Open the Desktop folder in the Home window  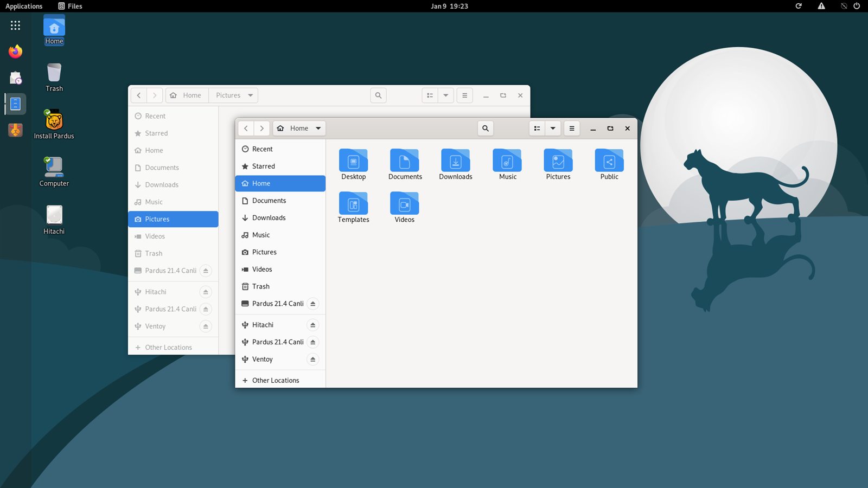pyautogui.click(x=353, y=164)
